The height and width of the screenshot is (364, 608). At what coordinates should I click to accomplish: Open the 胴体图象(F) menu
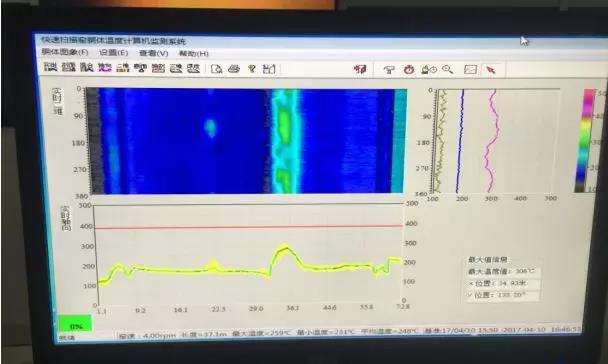pyautogui.click(x=65, y=52)
